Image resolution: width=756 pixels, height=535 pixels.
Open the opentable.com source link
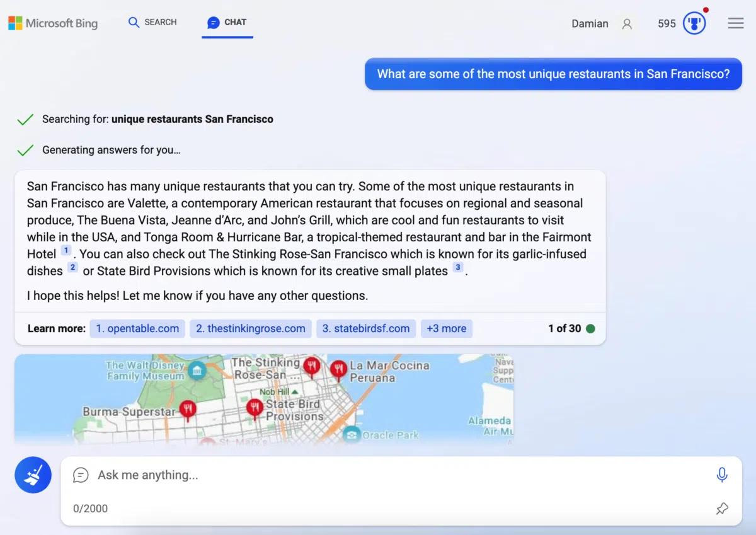(137, 328)
